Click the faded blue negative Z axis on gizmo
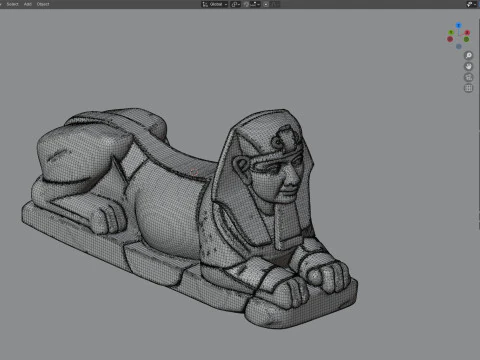The image size is (480, 360). (459, 46)
